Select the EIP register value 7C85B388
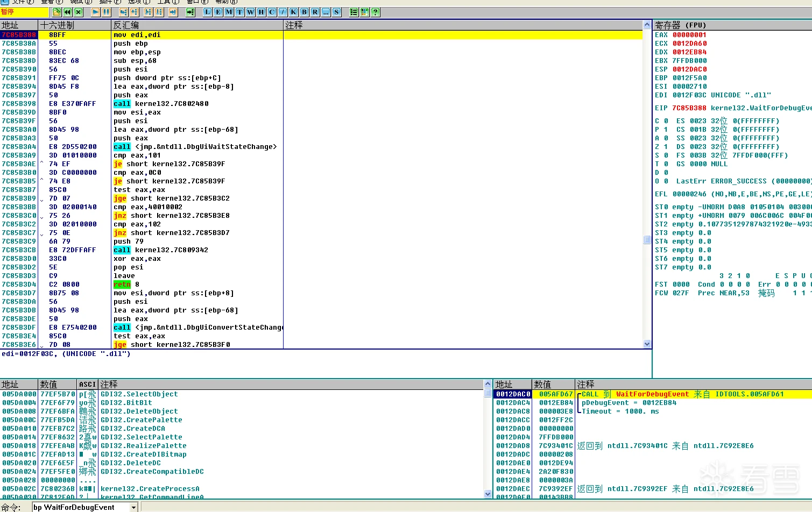The width and height of the screenshot is (812, 512). pyautogui.click(x=689, y=108)
